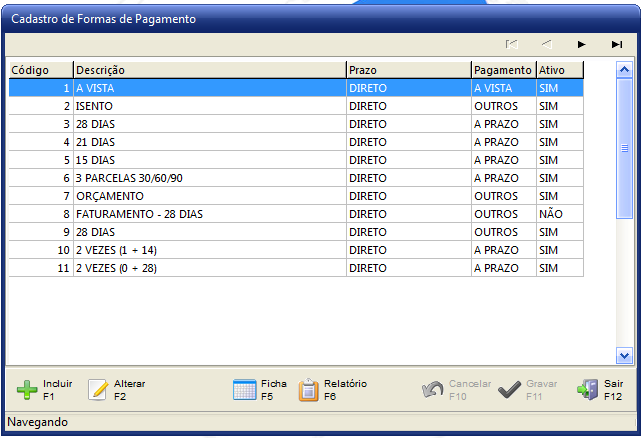Image resolution: width=643 pixels, height=438 pixels.
Task: Click the Navegando status bar text
Action: tap(38, 422)
